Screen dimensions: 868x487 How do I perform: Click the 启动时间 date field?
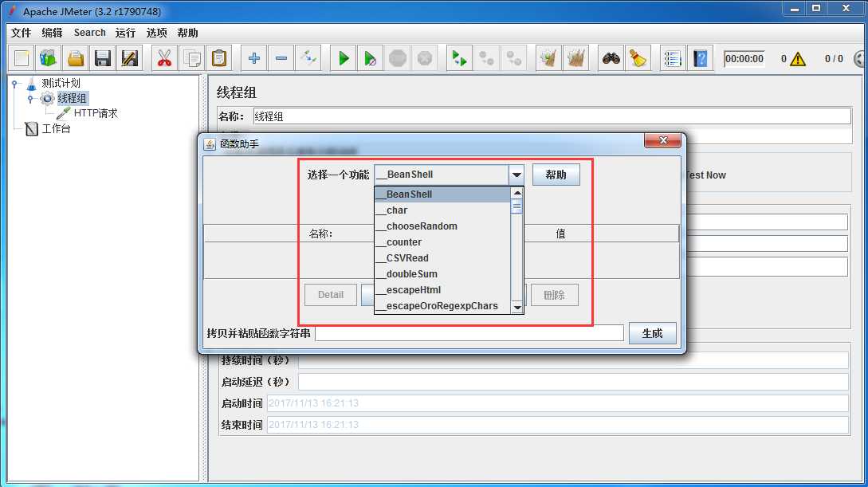click(557, 403)
